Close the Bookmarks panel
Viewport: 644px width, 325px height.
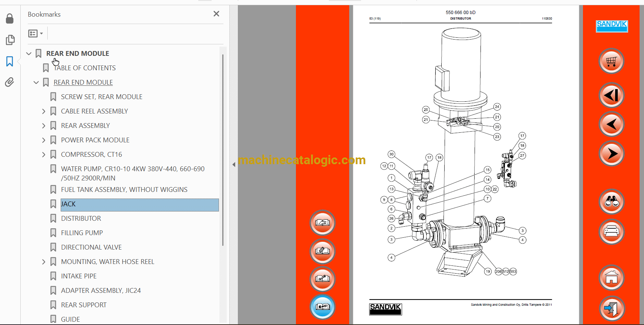pyautogui.click(x=216, y=14)
